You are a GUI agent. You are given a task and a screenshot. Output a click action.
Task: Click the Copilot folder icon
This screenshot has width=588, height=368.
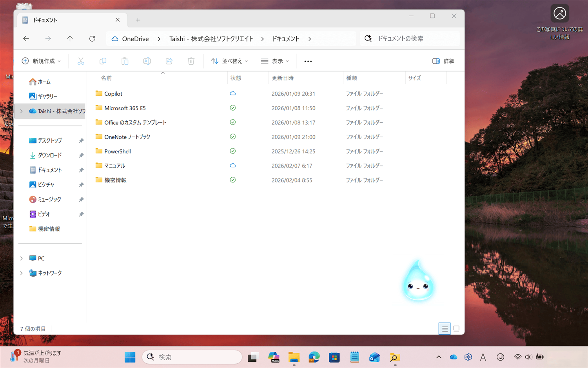pyautogui.click(x=99, y=93)
